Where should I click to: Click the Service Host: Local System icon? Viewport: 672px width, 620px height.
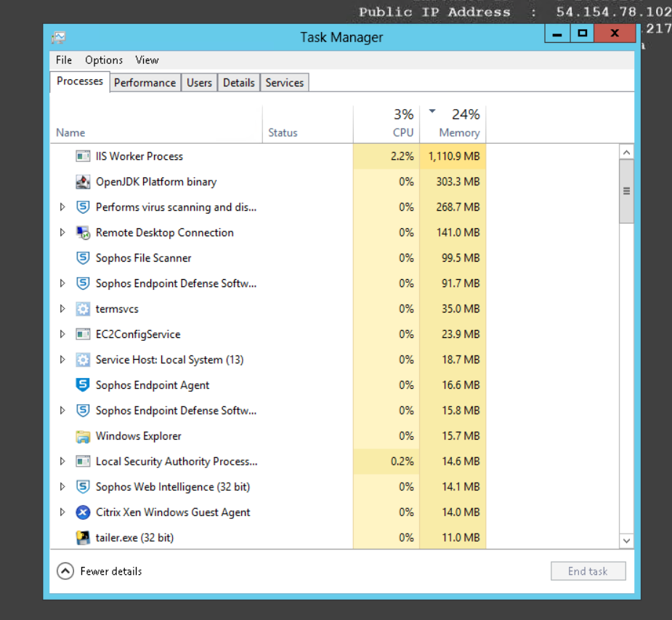[83, 359]
